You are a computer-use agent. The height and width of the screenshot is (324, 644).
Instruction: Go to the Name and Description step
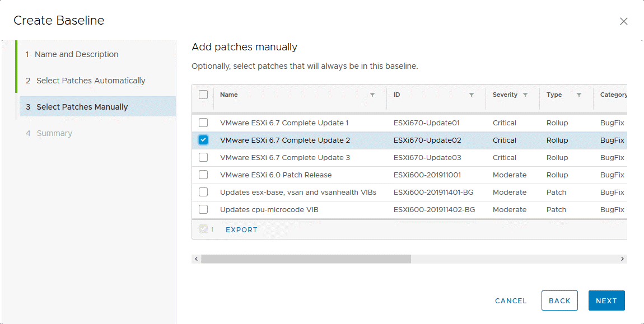click(75, 54)
